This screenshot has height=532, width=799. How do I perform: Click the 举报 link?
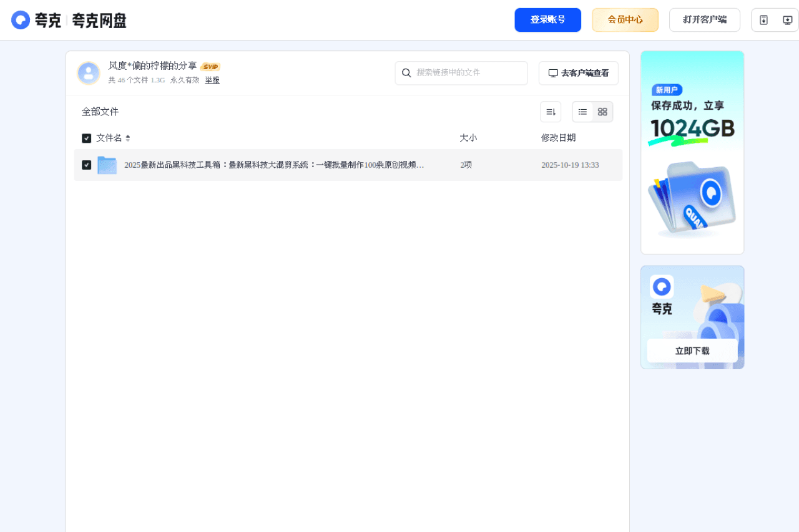click(212, 80)
